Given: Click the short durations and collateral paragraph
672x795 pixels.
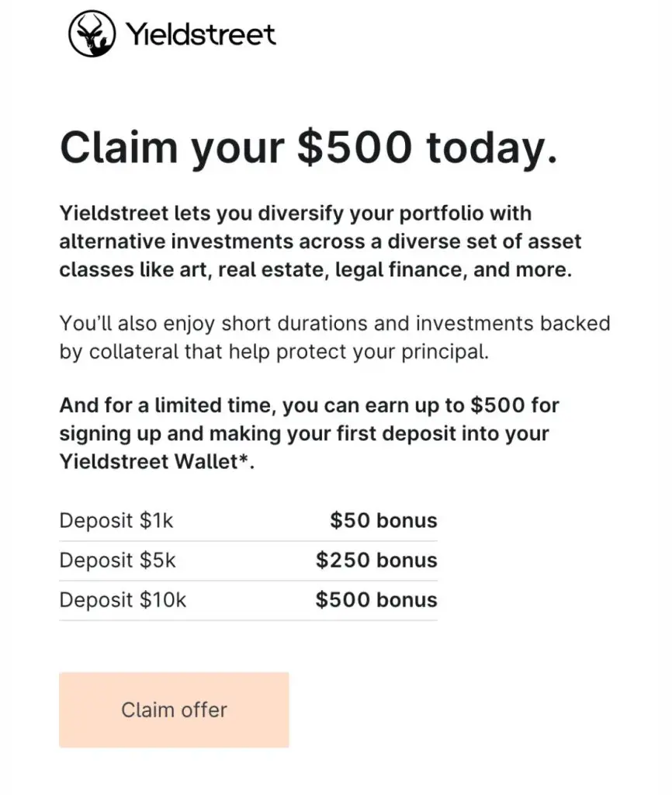Looking at the screenshot, I should point(334,337).
